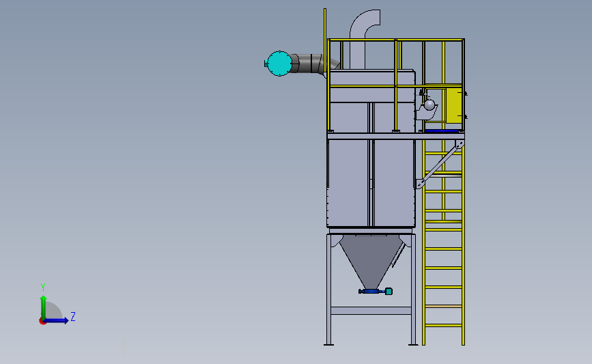Screen dimensions: 592x364
Task: Click the yellow access ladder
Action: [443, 242]
